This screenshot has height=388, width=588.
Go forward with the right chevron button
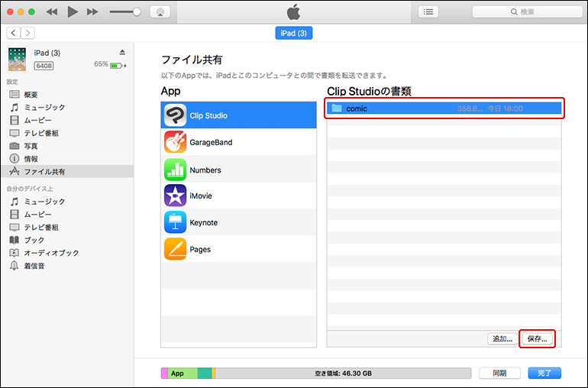[x=27, y=33]
